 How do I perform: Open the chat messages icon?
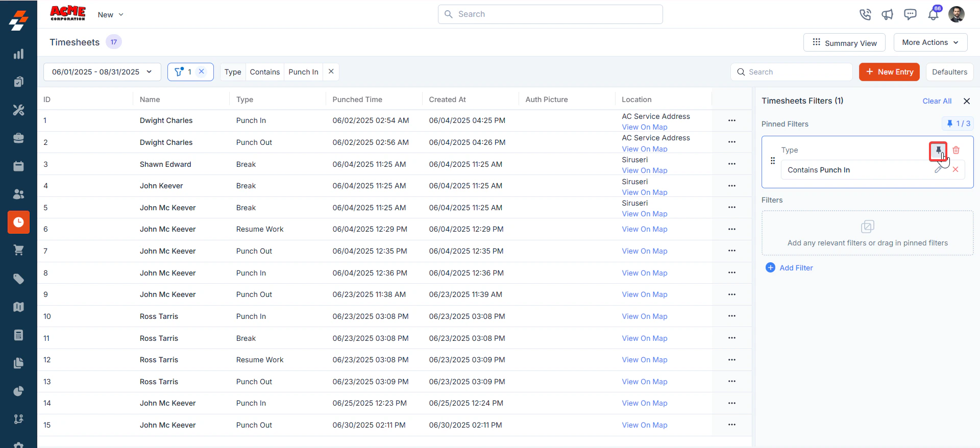click(910, 14)
